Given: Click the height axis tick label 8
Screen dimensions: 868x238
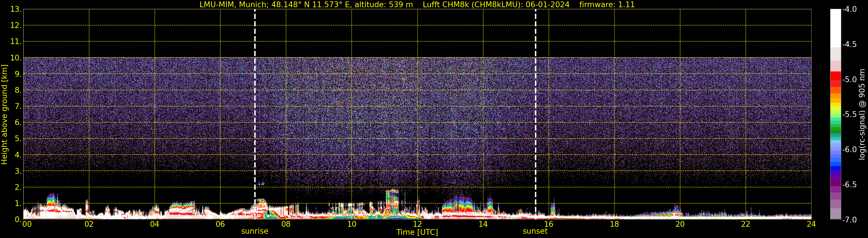Looking at the screenshot, I should tap(18, 90).
